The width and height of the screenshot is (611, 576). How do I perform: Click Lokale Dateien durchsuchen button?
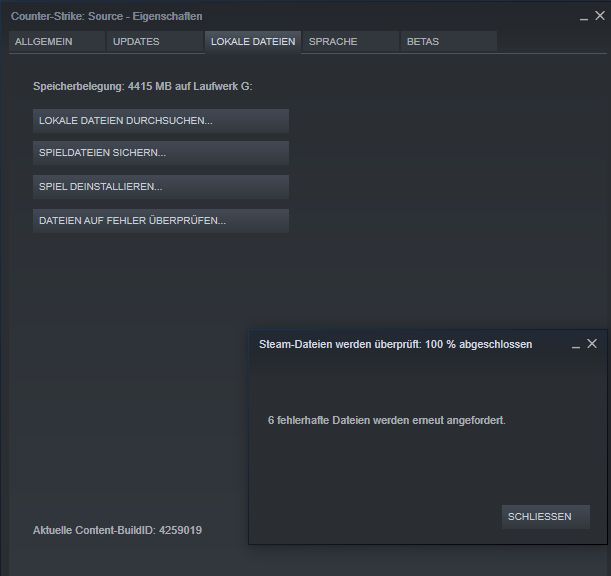[x=161, y=121]
